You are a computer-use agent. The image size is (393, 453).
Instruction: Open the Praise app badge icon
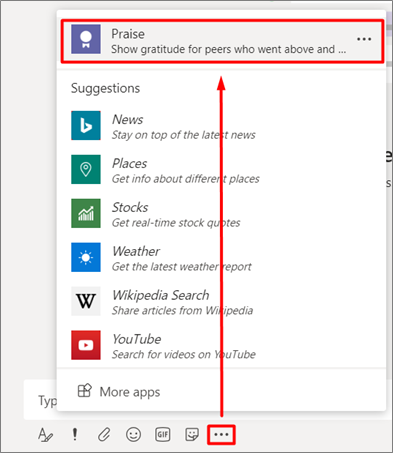point(86,39)
